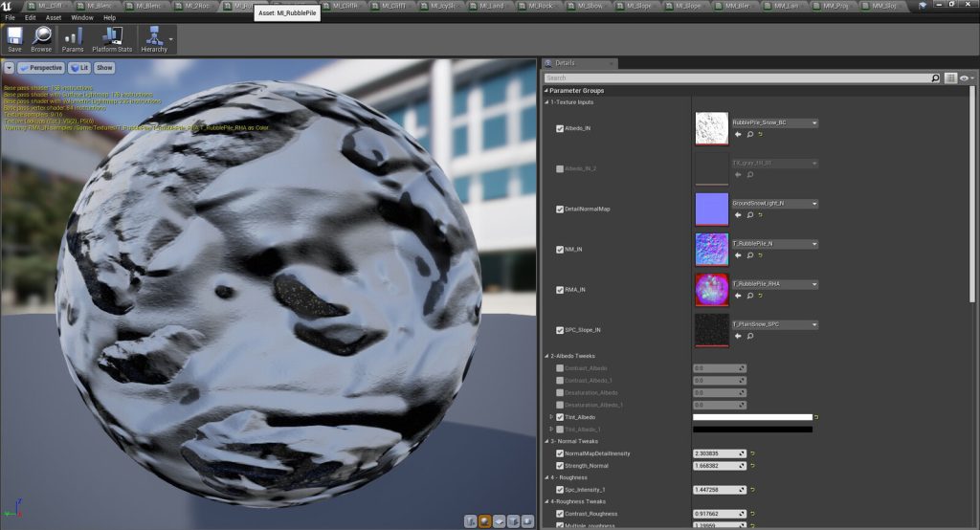Open Platform Stats from the toolbar
Viewport: 980px width, 530px height.
(x=112, y=38)
